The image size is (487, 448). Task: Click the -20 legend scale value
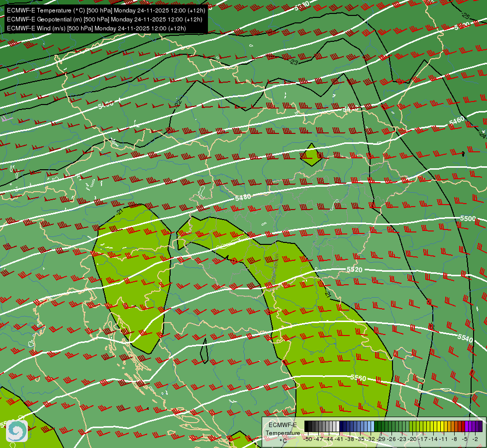[412, 440]
